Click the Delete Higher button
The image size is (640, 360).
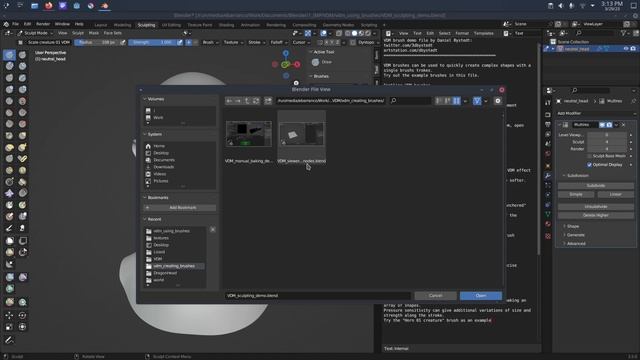(596, 215)
